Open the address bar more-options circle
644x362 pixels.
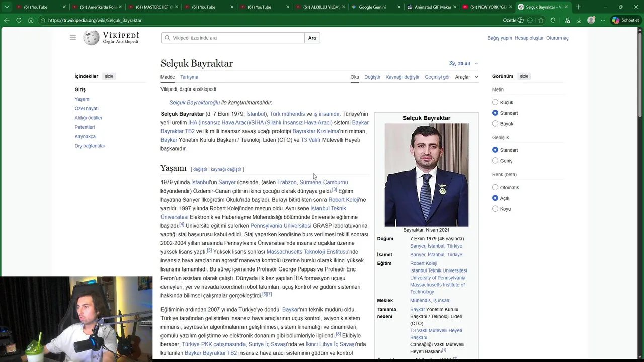pyautogui.click(x=530, y=20)
